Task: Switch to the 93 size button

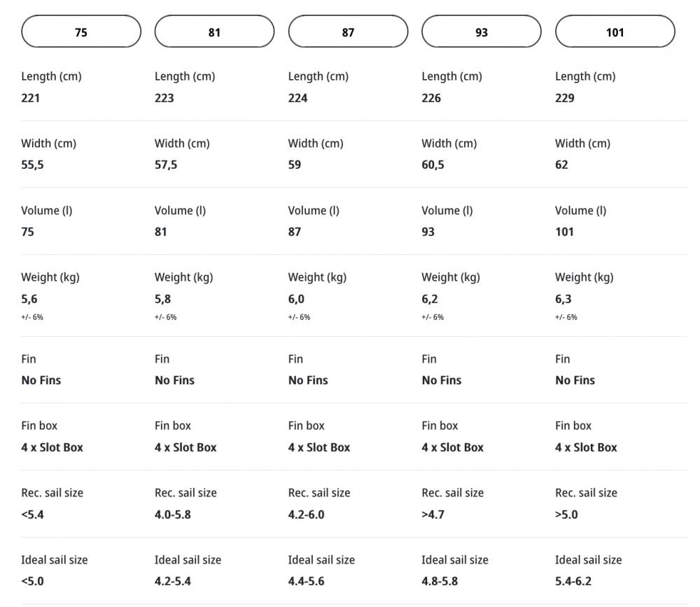Action: [482, 32]
